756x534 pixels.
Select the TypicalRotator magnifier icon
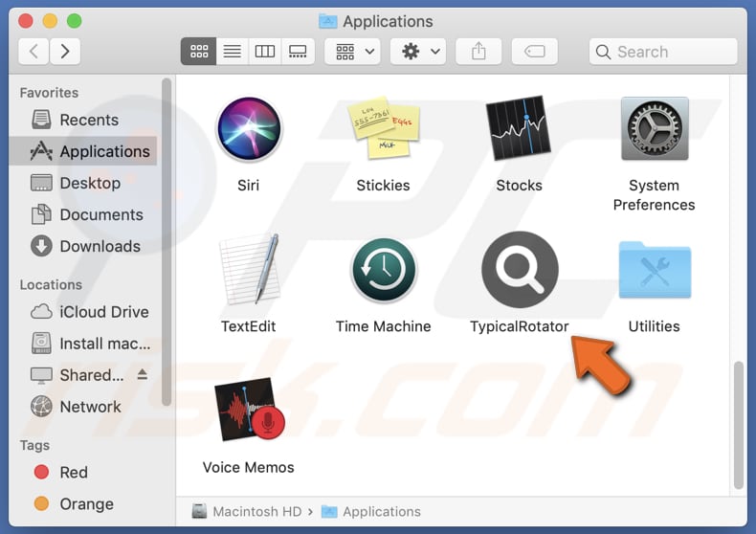click(520, 270)
